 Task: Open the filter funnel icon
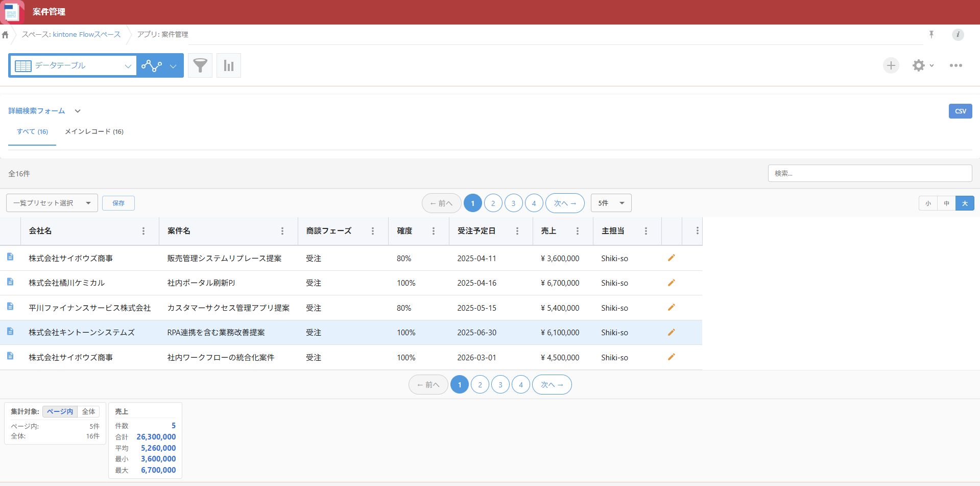[x=200, y=65]
